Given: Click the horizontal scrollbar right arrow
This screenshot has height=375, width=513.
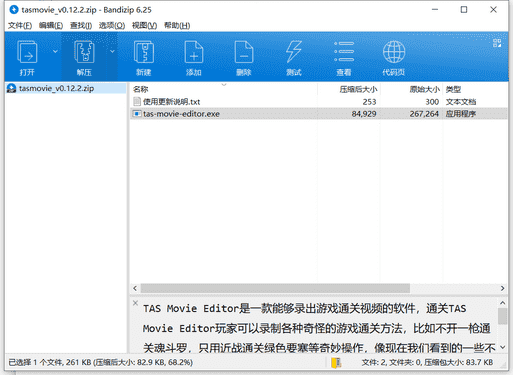Looking at the screenshot, I should point(502,288).
